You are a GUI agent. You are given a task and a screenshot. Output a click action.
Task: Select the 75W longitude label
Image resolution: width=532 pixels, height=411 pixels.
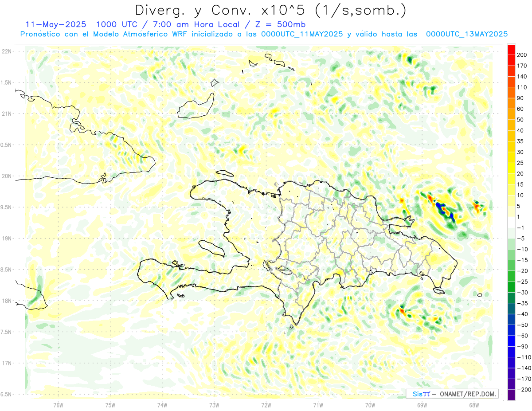(110, 405)
